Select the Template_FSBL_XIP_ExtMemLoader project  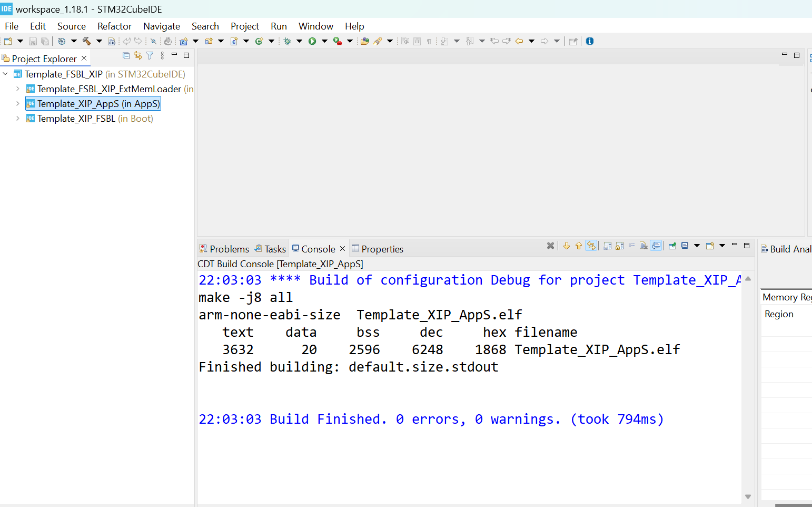point(110,89)
